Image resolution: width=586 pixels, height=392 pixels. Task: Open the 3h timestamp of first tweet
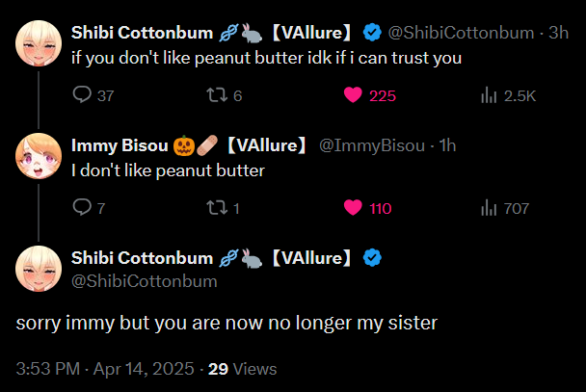pos(558,33)
